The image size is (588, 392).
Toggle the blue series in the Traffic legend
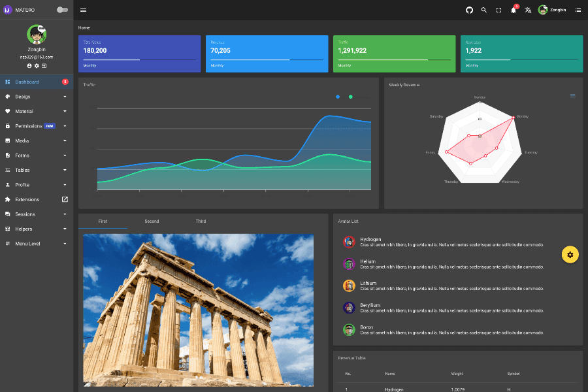tap(338, 96)
